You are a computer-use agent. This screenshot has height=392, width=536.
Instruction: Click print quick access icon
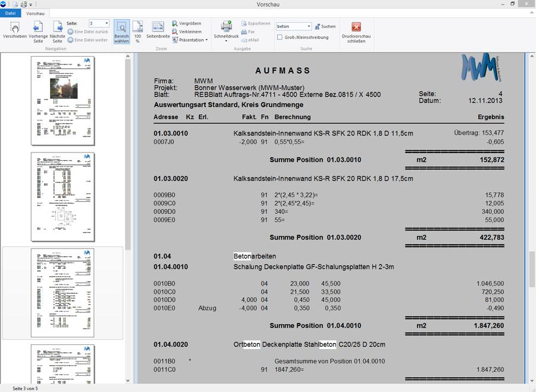(24, 4)
